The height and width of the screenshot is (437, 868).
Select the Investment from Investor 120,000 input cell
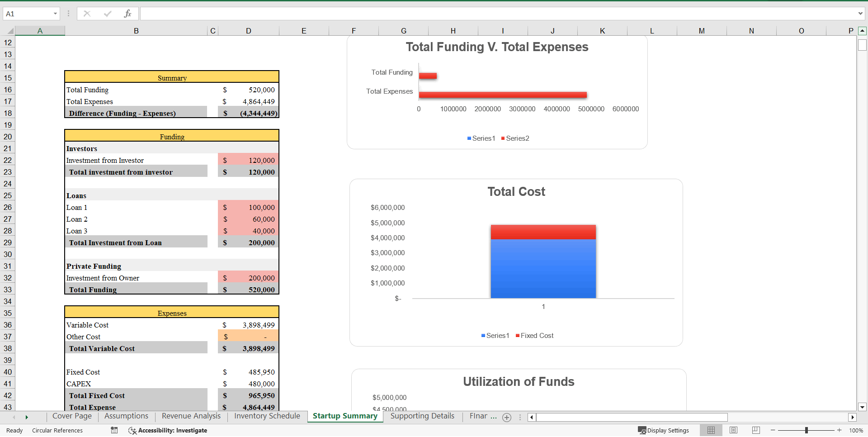[248, 160]
